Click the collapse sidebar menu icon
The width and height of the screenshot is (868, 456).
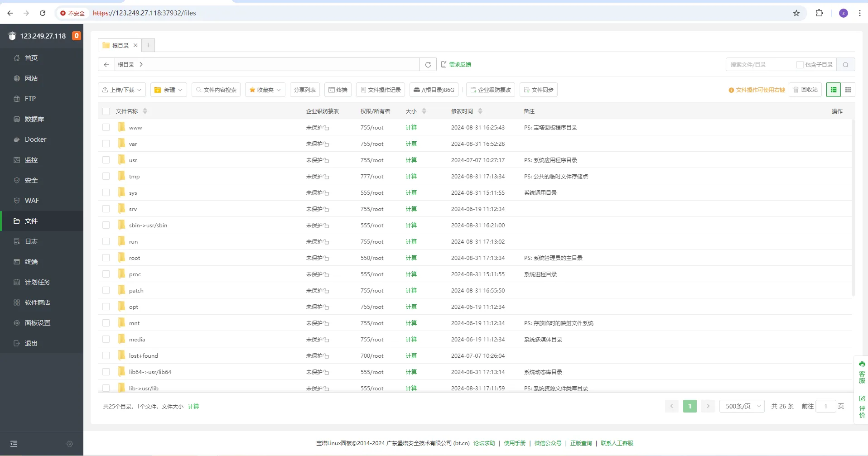14,444
